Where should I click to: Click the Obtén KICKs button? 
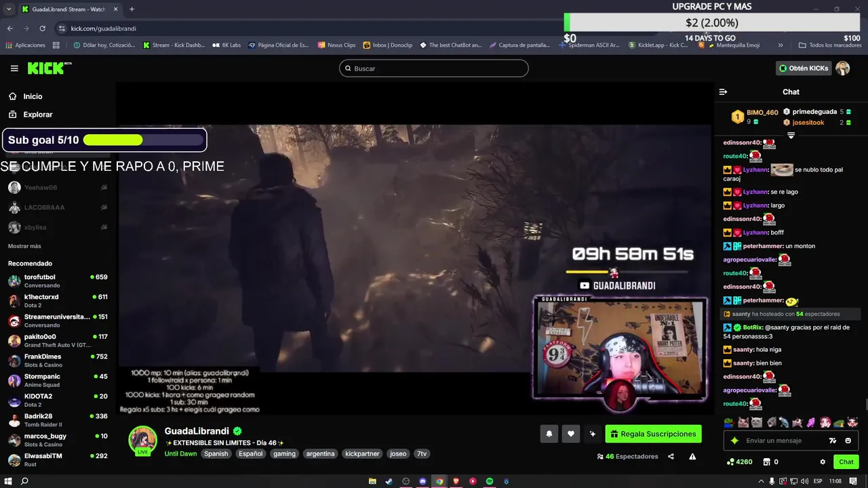804,68
